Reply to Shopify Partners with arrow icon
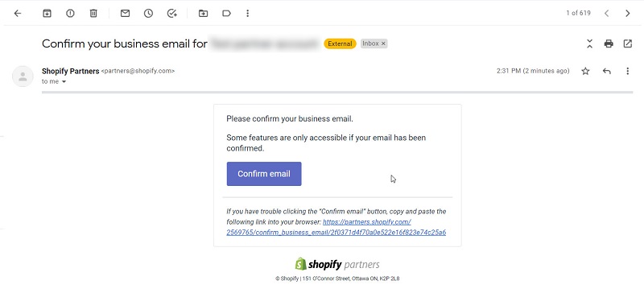644x293 pixels. click(607, 71)
